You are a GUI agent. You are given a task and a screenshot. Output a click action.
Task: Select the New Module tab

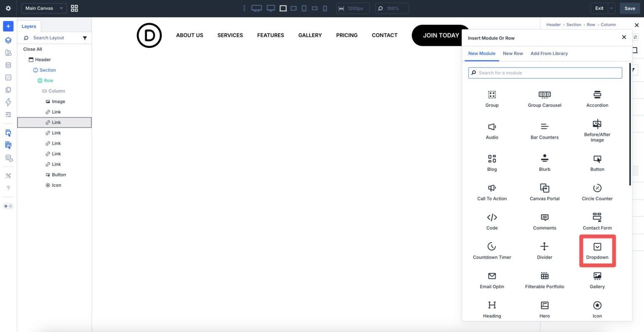click(x=482, y=53)
